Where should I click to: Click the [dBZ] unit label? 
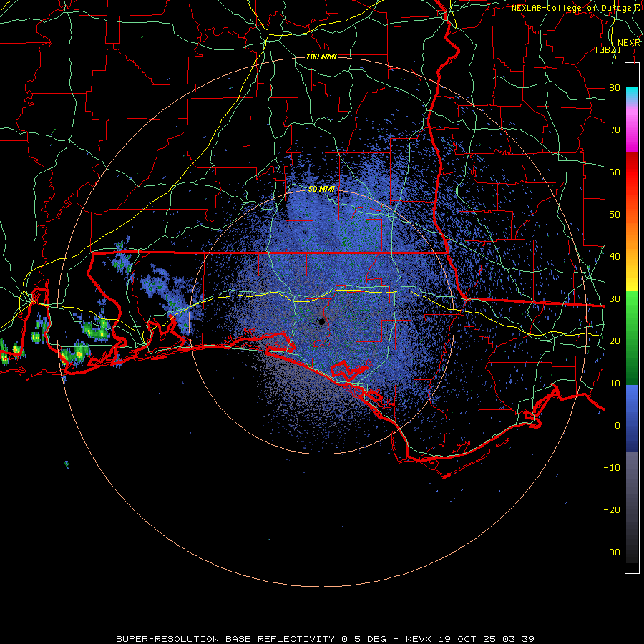(608, 50)
